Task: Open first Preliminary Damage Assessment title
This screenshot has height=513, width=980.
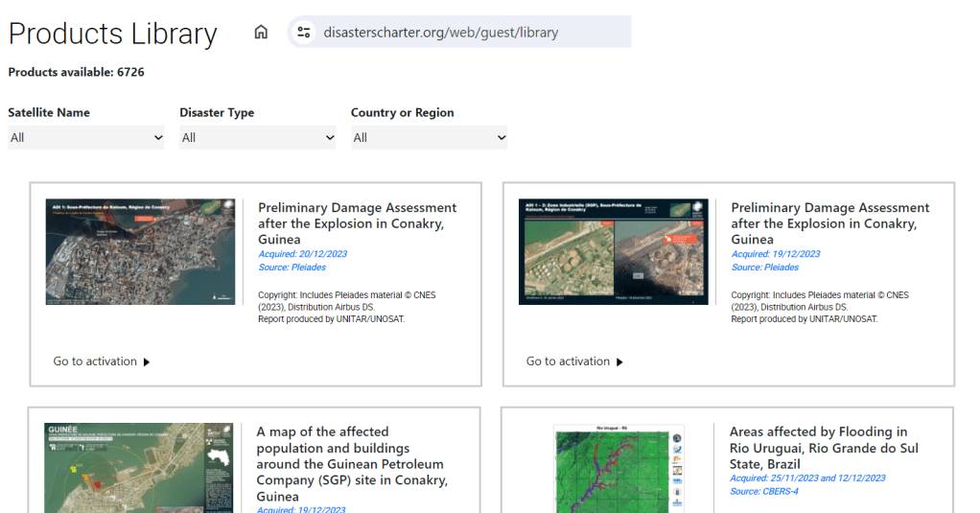Action: [x=357, y=223]
